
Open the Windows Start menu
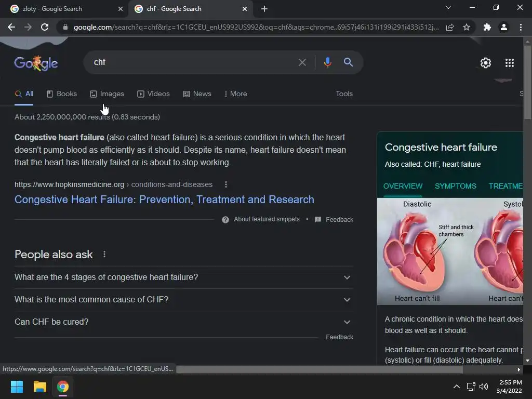tap(17, 387)
